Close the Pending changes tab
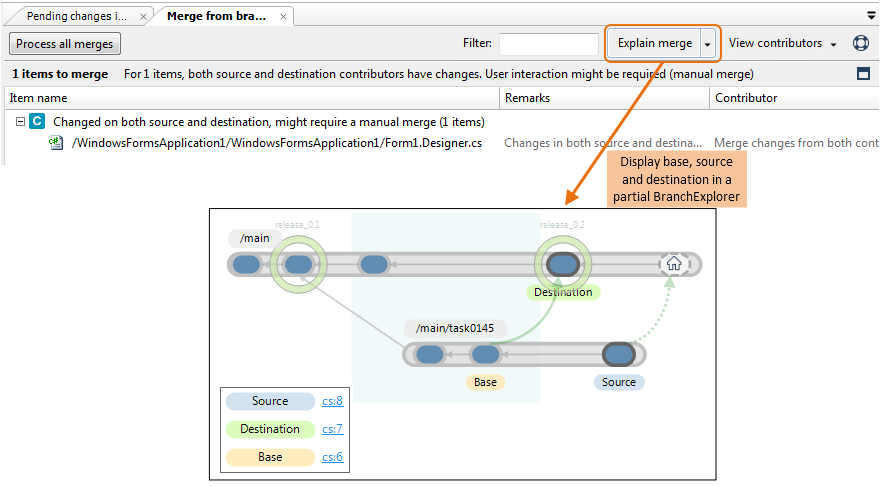Viewport: 886px width, 487px height. [x=144, y=17]
